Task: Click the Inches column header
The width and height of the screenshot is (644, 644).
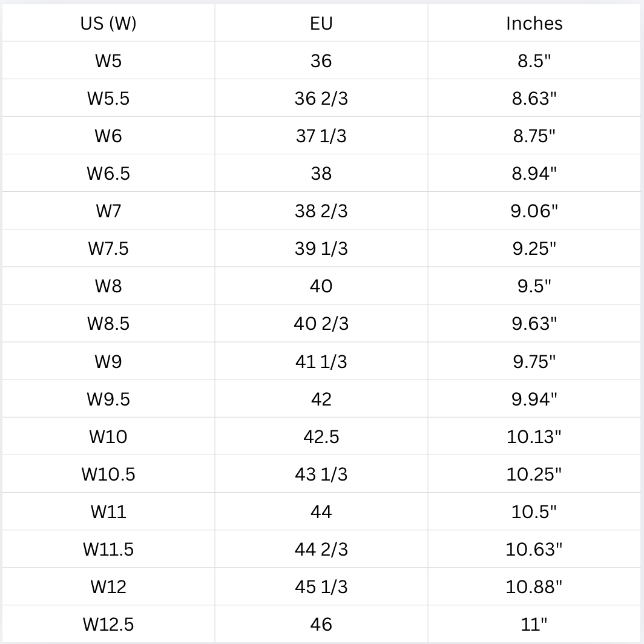Action: click(x=534, y=23)
